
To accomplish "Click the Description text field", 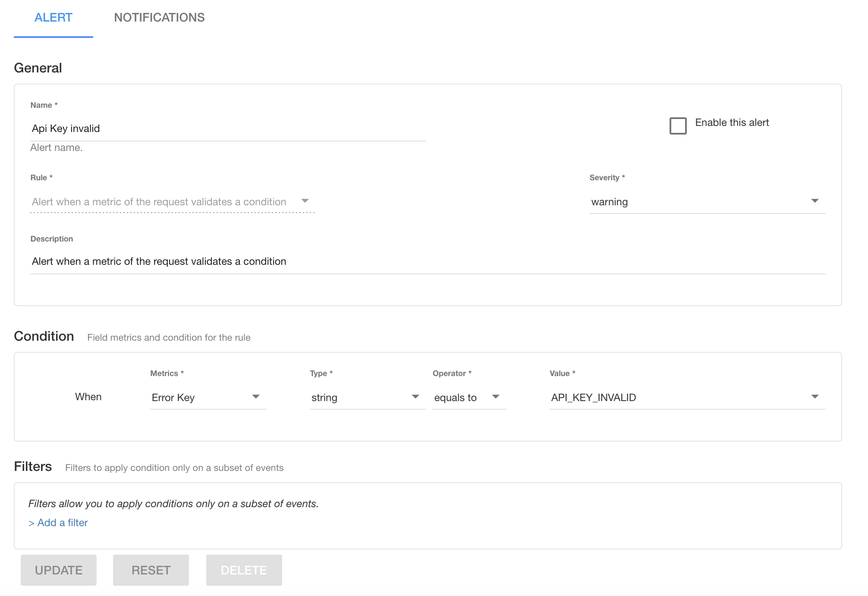I will coord(427,261).
